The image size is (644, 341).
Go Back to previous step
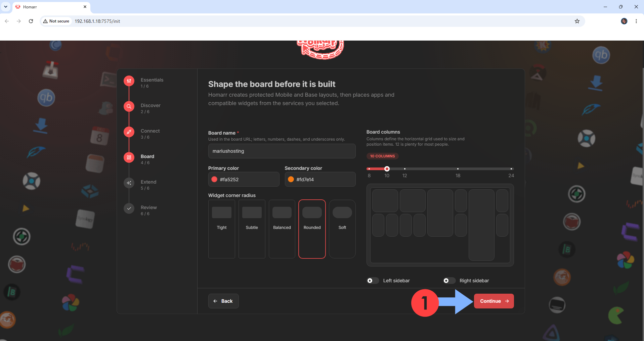223,301
